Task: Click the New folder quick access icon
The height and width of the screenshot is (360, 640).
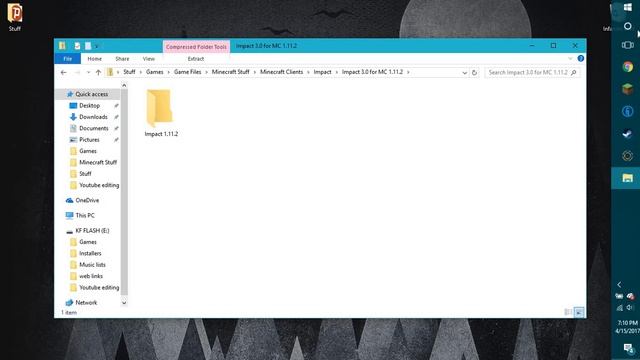Action: [87, 46]
